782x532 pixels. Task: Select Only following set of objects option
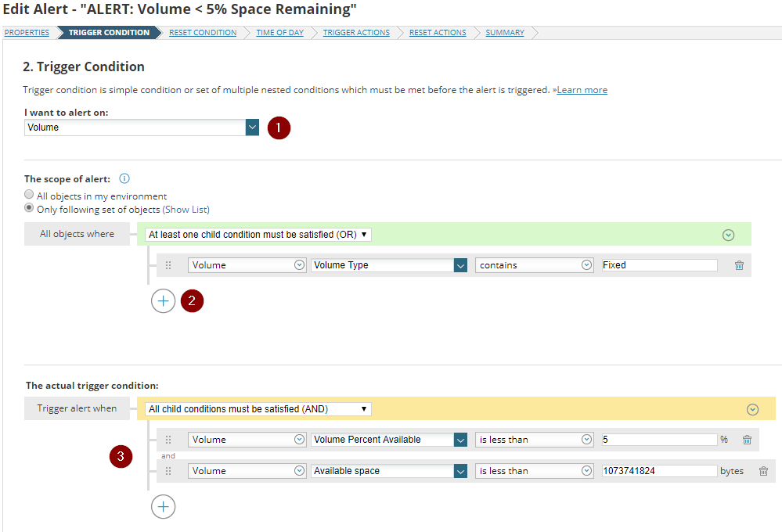29,209
